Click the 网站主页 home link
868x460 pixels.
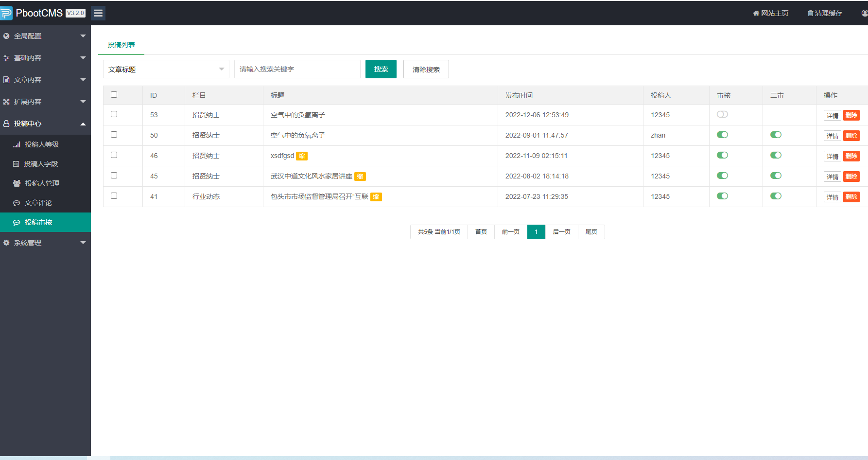pos(771,13)
